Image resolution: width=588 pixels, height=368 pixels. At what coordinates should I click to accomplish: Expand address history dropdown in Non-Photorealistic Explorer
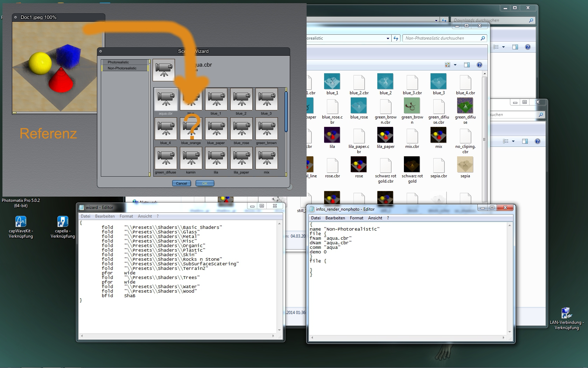(388, 38)
